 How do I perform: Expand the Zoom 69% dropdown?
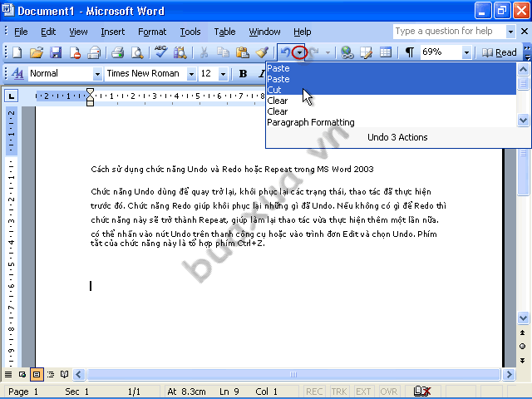click(466, 52)
